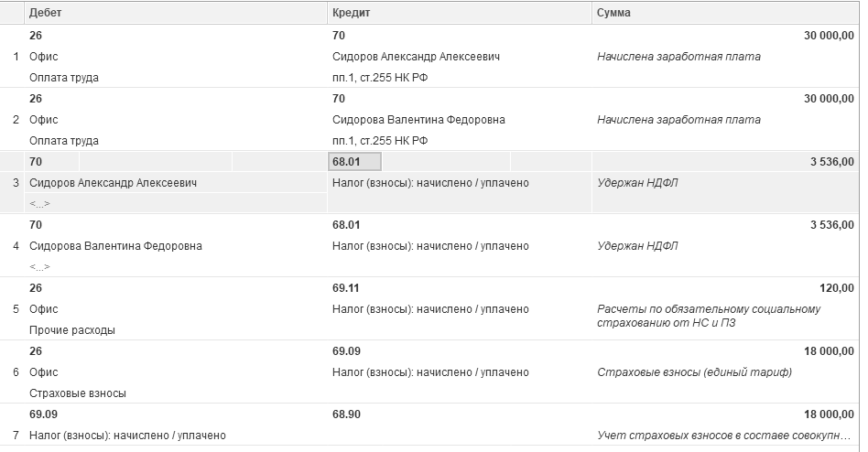Image resolution: width=868 pixels, height=452 pixels.
Task: Click Сидорова Валентина Федоровна in row 2 credit
Action: pos(418,120)
